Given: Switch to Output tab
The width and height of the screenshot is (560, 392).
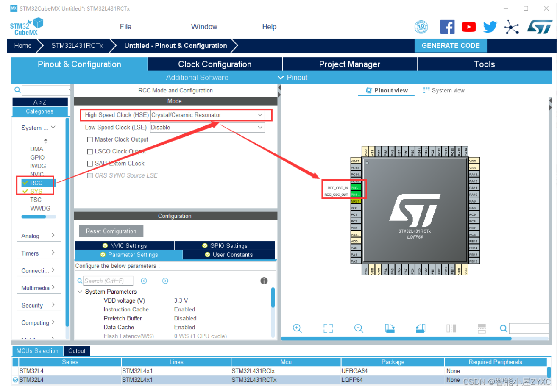Looking at the screenshot, I should click(77, 351).
